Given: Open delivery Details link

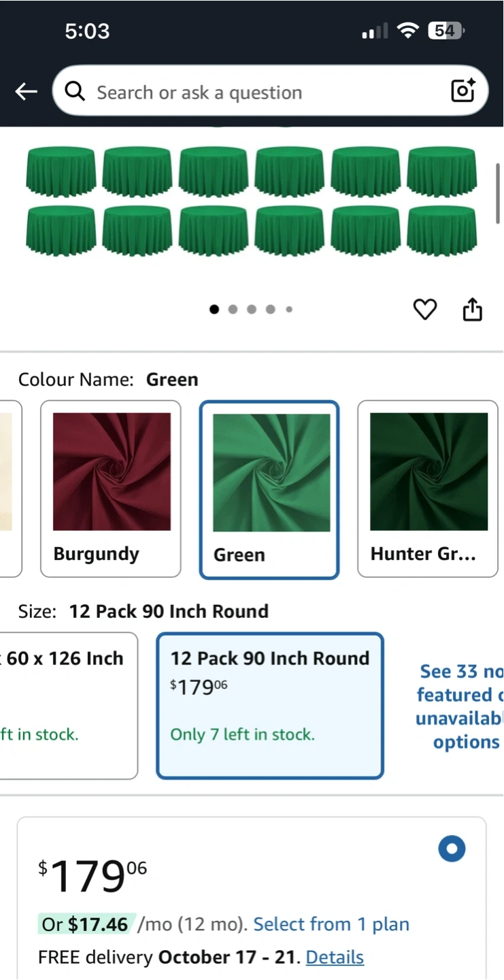Looking at the screenshot, I should pos(335,958).
